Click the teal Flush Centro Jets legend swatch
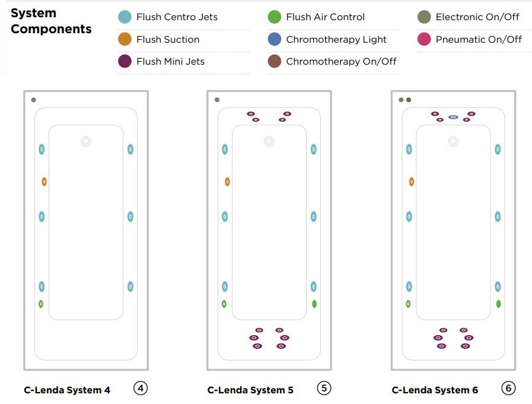 tap(125, 17)
